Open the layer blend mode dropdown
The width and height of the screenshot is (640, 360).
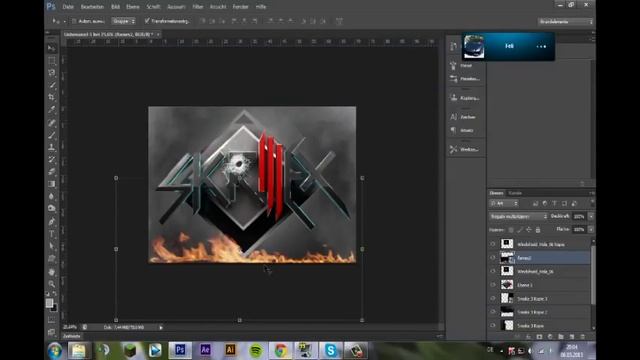click(x=518, y=216)
